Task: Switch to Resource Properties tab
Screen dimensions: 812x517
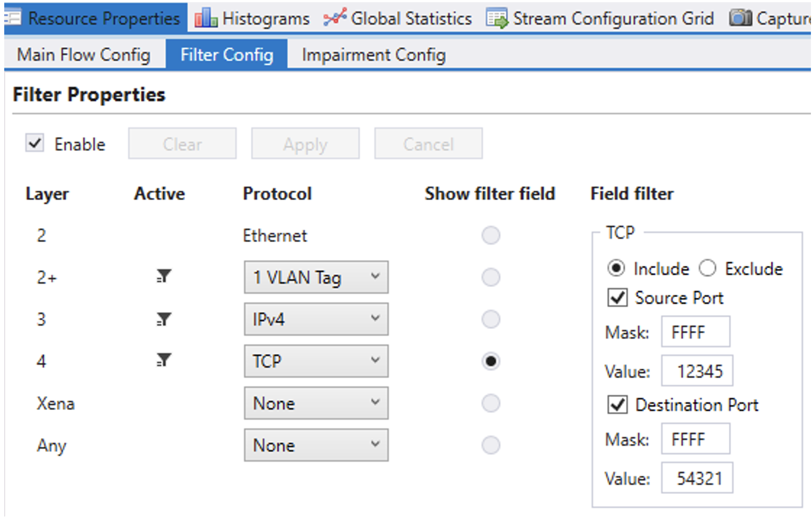Action: pos(95,18)
